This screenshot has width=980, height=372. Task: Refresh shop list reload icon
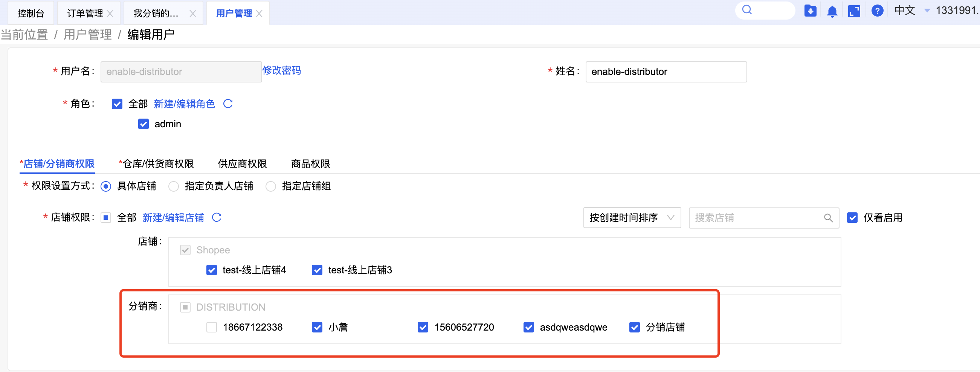point(217,217)
